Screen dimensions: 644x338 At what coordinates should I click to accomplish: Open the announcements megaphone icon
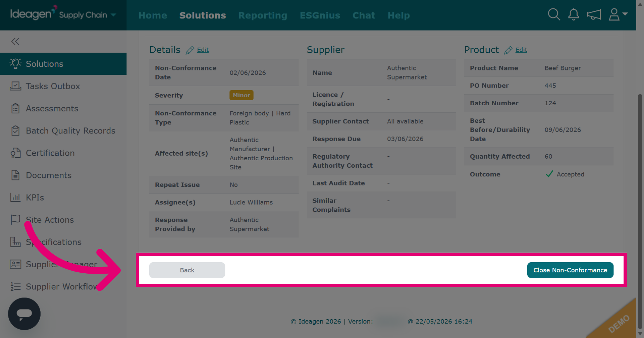tap(594, 14)
